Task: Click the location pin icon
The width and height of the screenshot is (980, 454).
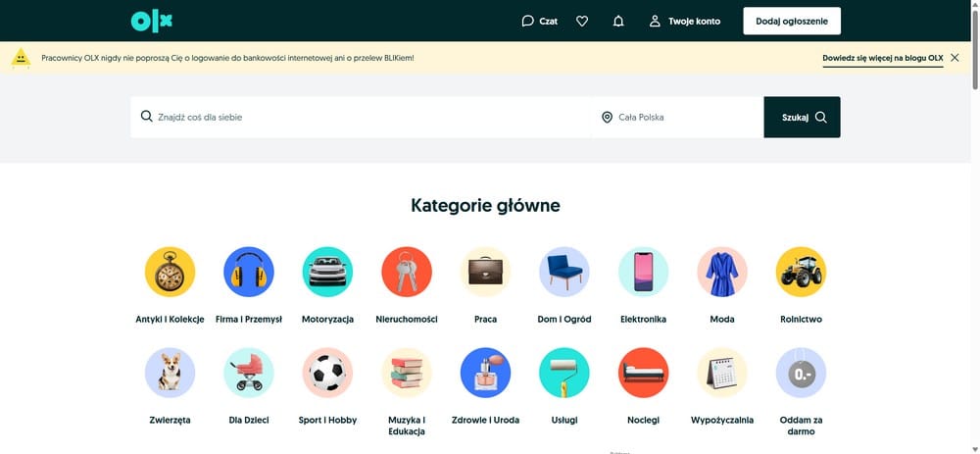Action: [607, 117]
